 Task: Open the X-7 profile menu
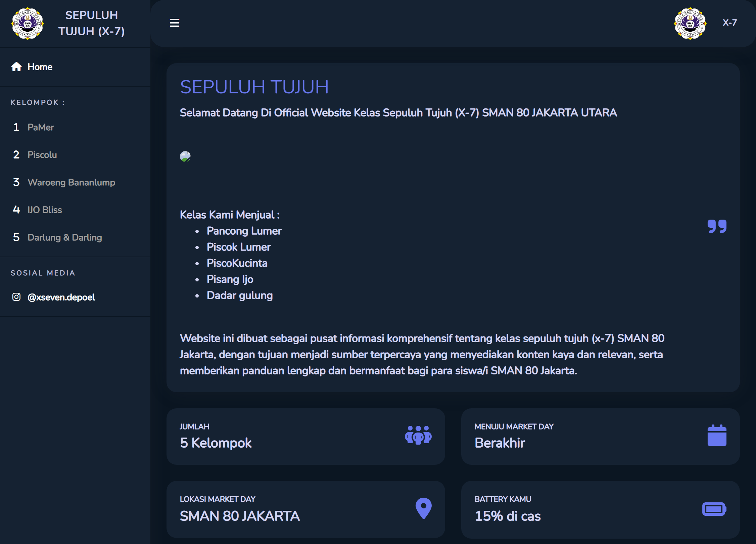[x=729, y=23]
